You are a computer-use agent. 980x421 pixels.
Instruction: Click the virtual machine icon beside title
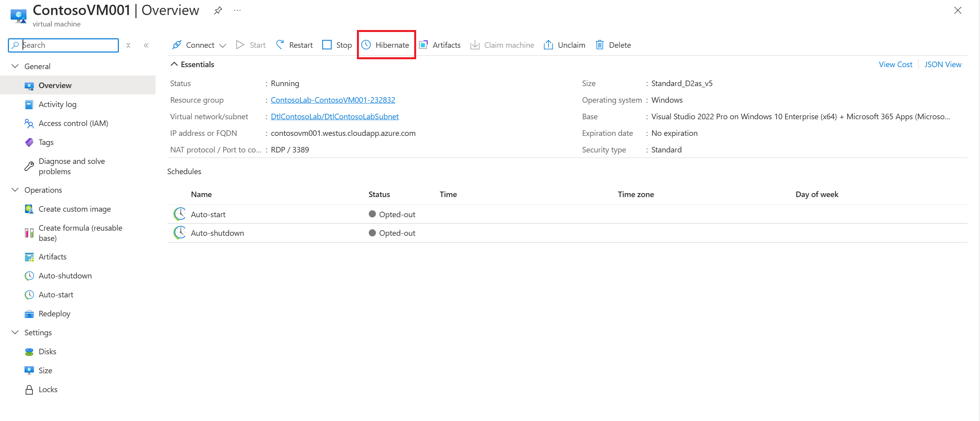19,16
